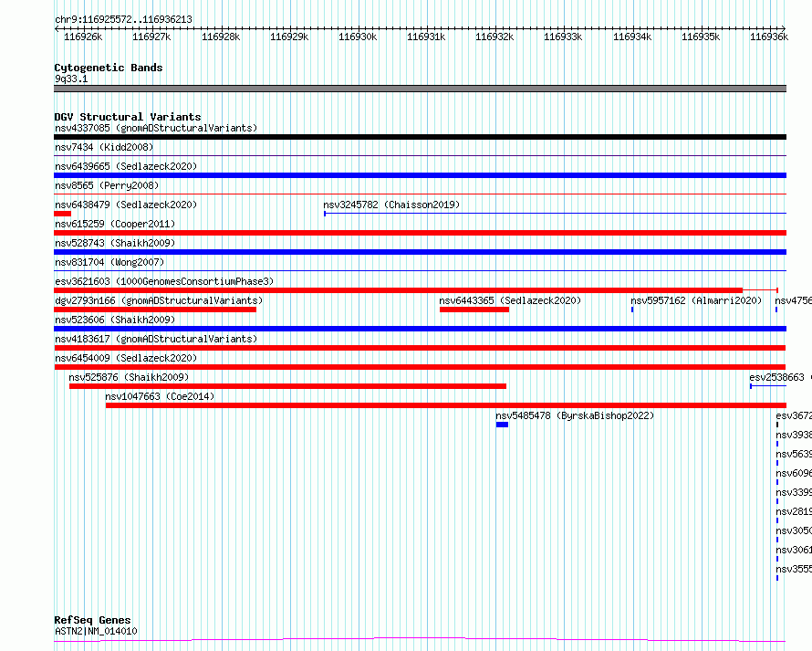Viewport: 812px width, 651px height.
Task: Click the 116932k ruler position label
Action: point(494,37)
